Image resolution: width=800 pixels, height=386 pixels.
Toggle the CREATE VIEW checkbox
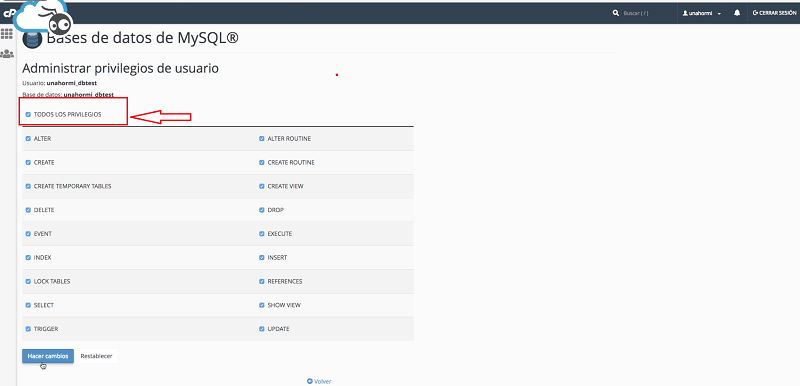(x=262, y=186)
